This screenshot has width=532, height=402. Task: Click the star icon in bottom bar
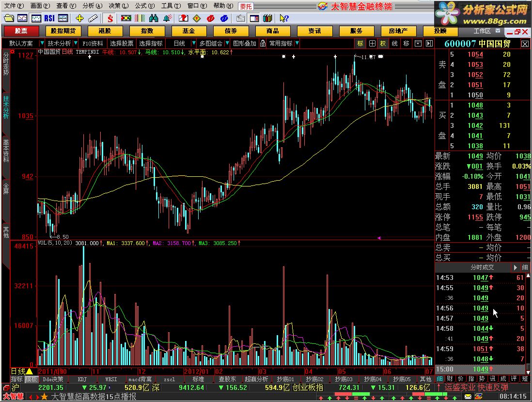click(44, 397)
